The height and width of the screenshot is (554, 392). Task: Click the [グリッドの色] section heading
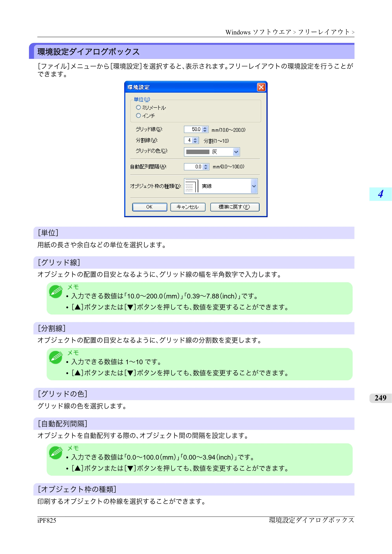tap(63, 394)
